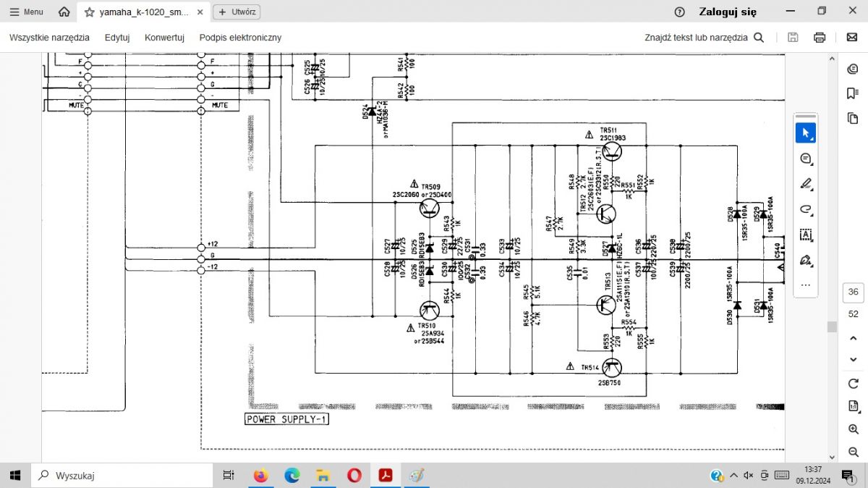Select the freehand draw loop tool
This screenshot has height=488, width=868.
(x=806, y=209)
